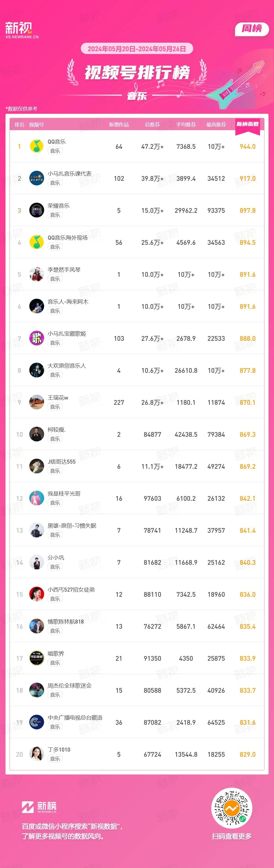Click the 新榜指数 column header
274x868 pixels.
(247, 124)
